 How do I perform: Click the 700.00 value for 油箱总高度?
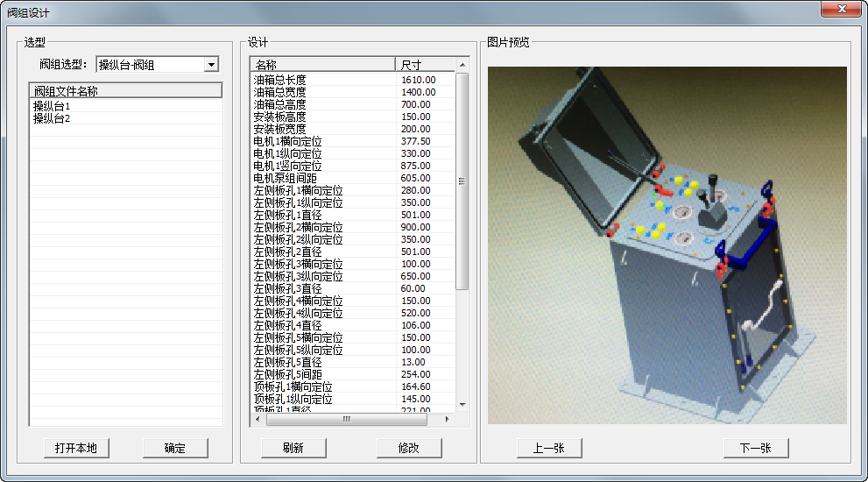pos(416,104)
